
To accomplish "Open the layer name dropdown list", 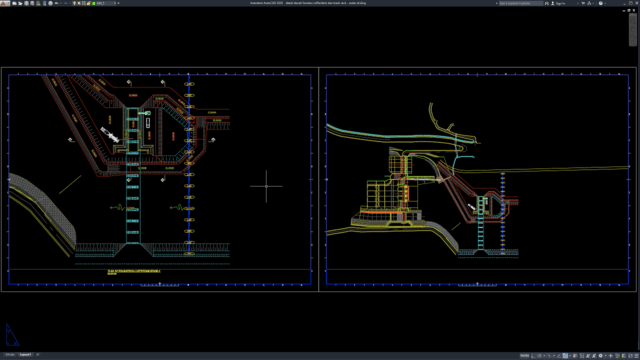I will click(x=115, y=3).
